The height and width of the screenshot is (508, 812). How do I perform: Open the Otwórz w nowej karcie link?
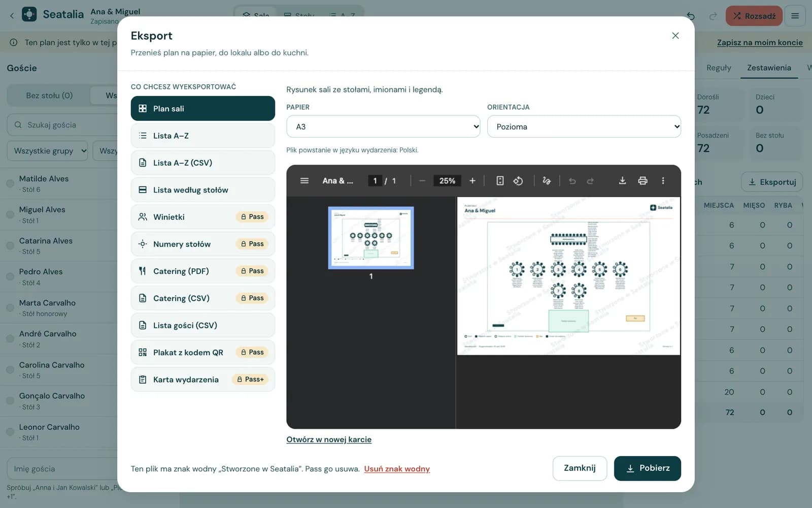[x=329, y=439]
